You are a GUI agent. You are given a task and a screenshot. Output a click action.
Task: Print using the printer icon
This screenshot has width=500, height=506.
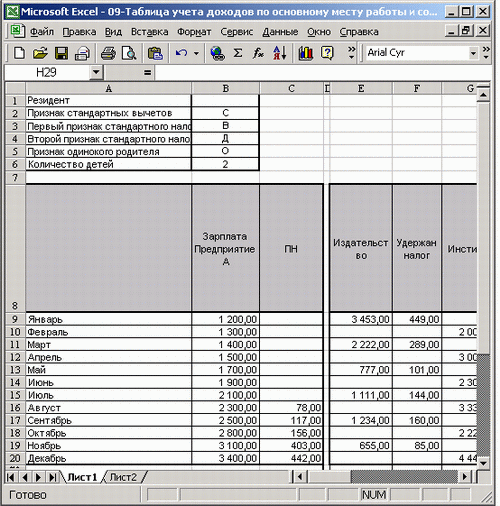click(x=108, y=53)
